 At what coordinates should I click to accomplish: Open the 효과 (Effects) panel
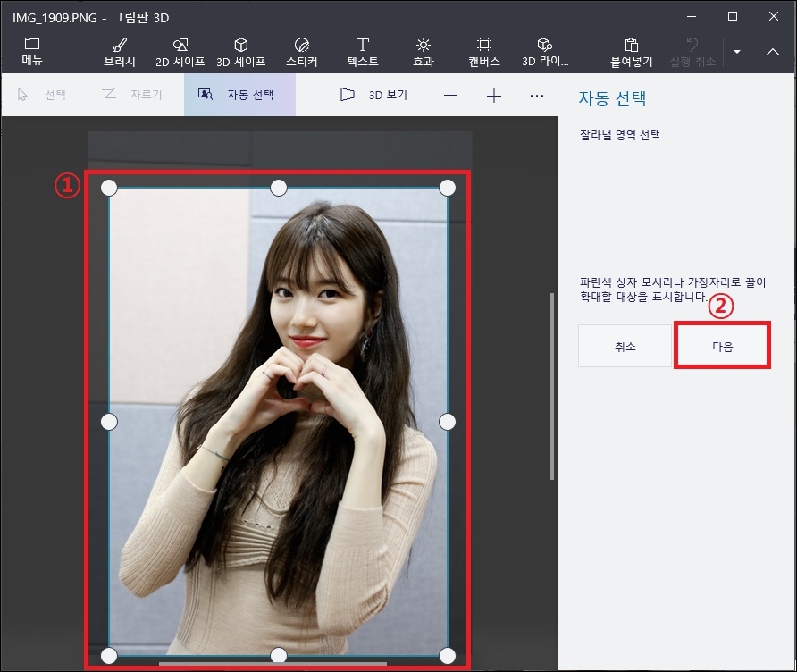coord(423,51)
